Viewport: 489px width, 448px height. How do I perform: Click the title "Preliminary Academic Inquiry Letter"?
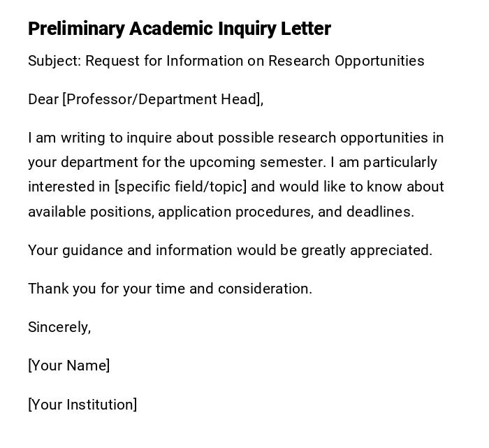click(x=180, y=29)
